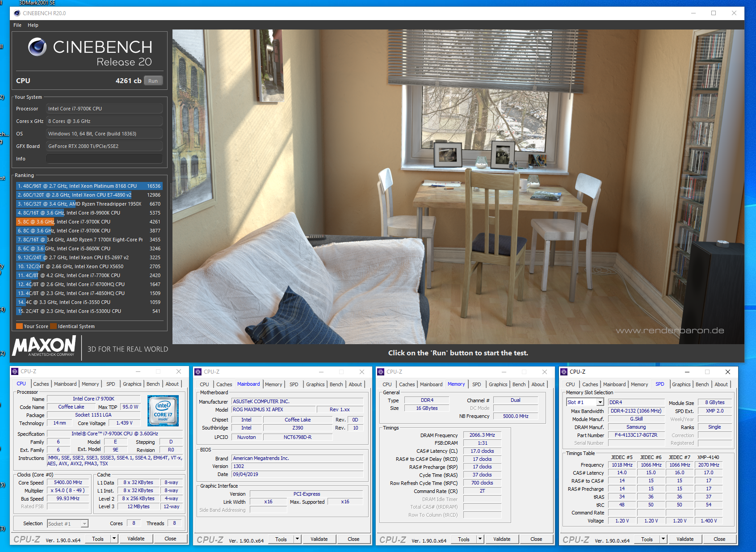Click the rendered scene preview image
The width and height of the screenshot is (756, 552).
(x=458, y=187)
